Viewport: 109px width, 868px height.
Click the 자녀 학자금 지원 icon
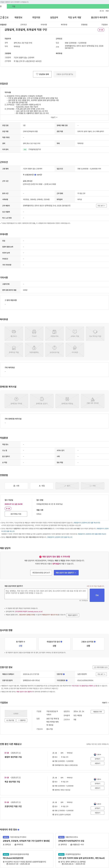pos(95,333)
